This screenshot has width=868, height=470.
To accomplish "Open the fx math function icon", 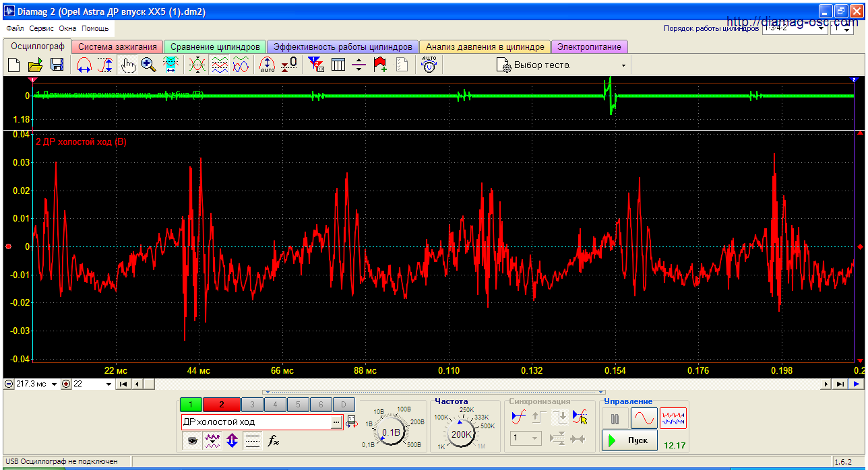I will 273,441.
